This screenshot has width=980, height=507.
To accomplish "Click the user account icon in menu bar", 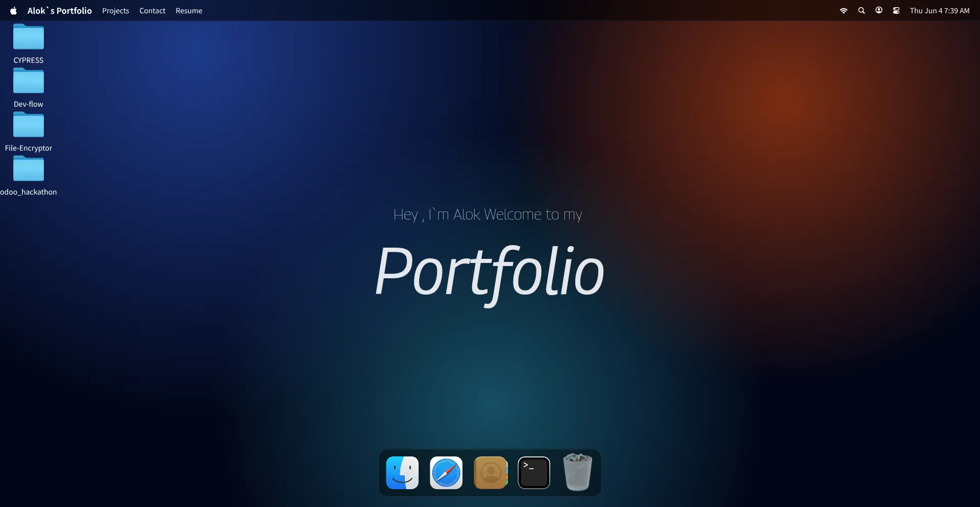I will click(x=879, y=10).
